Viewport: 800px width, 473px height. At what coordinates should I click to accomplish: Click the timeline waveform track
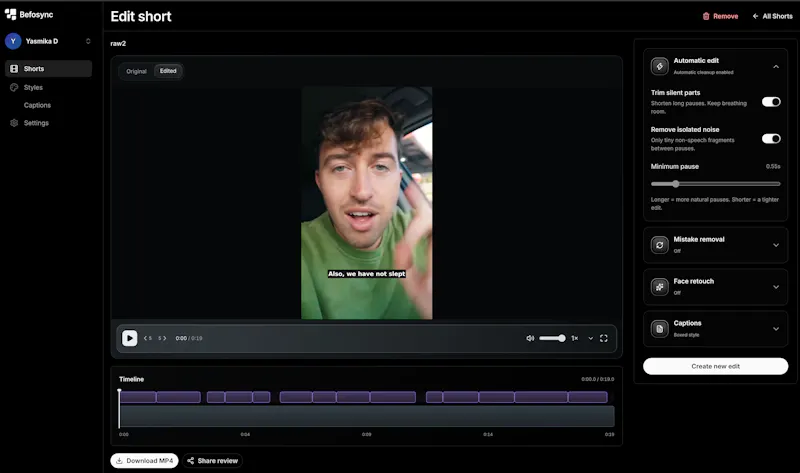[367, 416]
